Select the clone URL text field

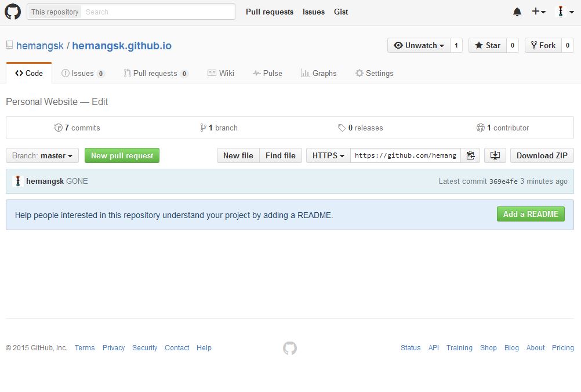pyautogui.click(x=406, y=155)
